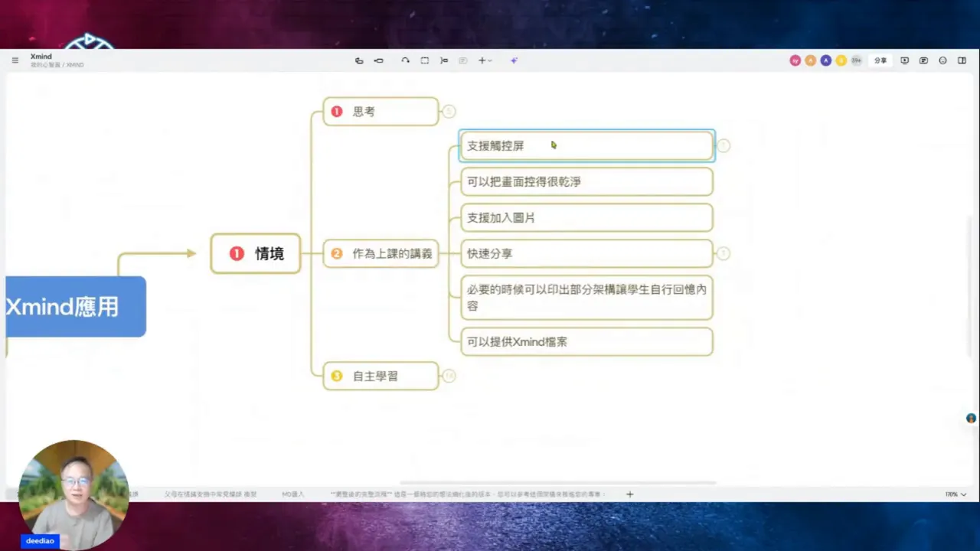Viewport: 980px width, 551px height.
Task: Click the yellow number 3 marker on 自主學習
Action: tap(337, 376)
